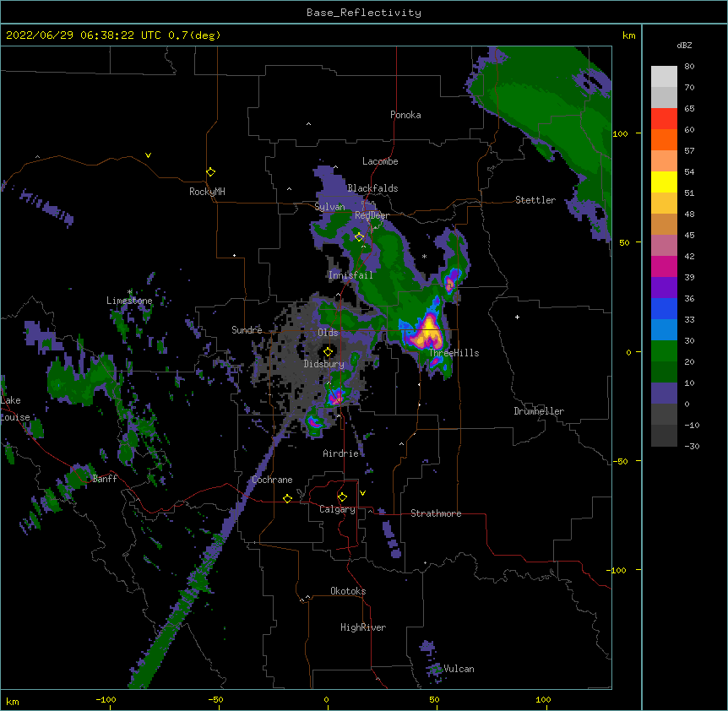Pick the violet 36–39 dBZ legend swatch
The width and height of the screenshot is (728, 711).
[x=664, y=288]
